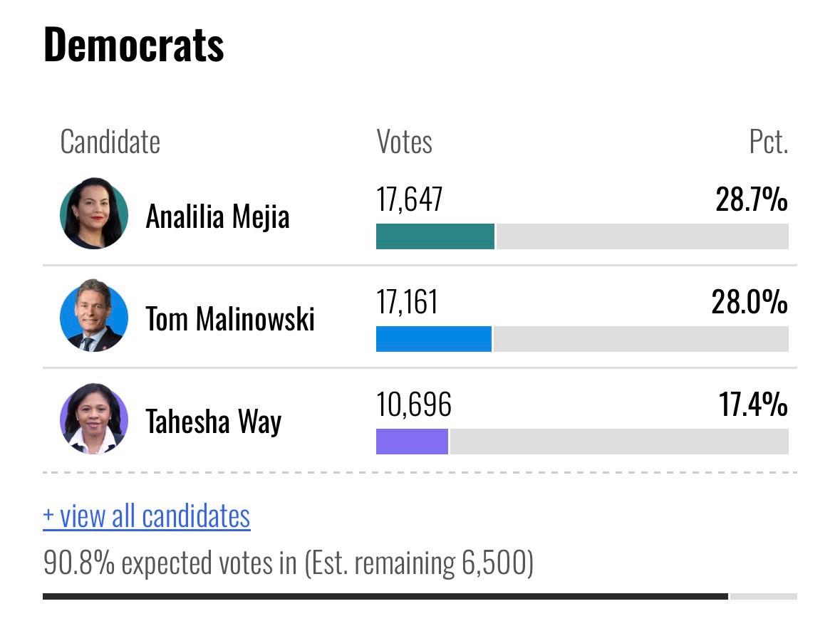Click Tom Malinowski's candidate photo
840x626 pixels.
pyautogui.click(x=94, y=316)
